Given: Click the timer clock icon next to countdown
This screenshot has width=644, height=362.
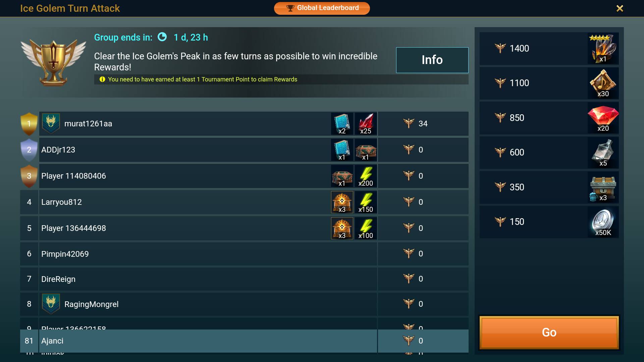Looking at the screenshot, I should pos(163,37).
